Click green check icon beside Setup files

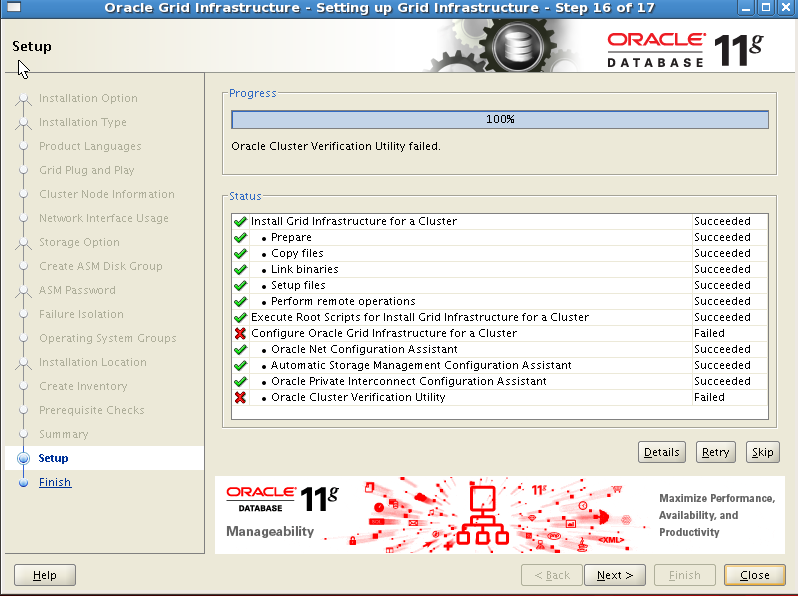coord(240,286)
